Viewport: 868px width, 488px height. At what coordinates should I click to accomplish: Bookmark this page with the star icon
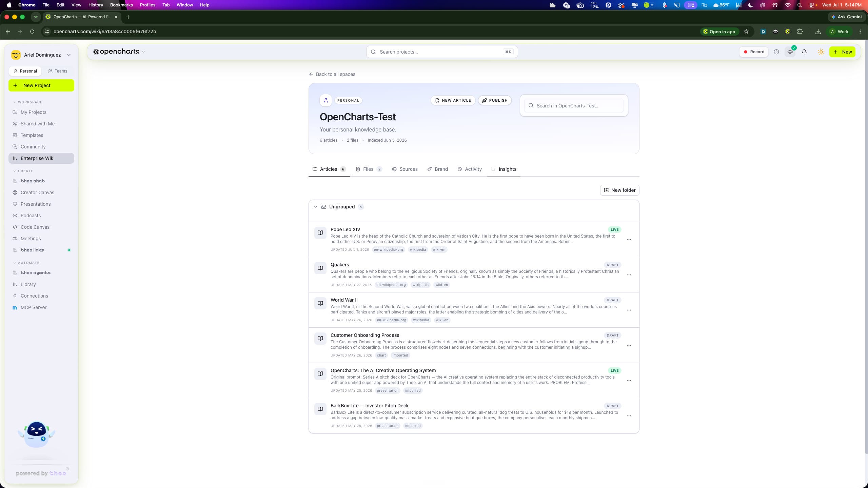(746, 32)
